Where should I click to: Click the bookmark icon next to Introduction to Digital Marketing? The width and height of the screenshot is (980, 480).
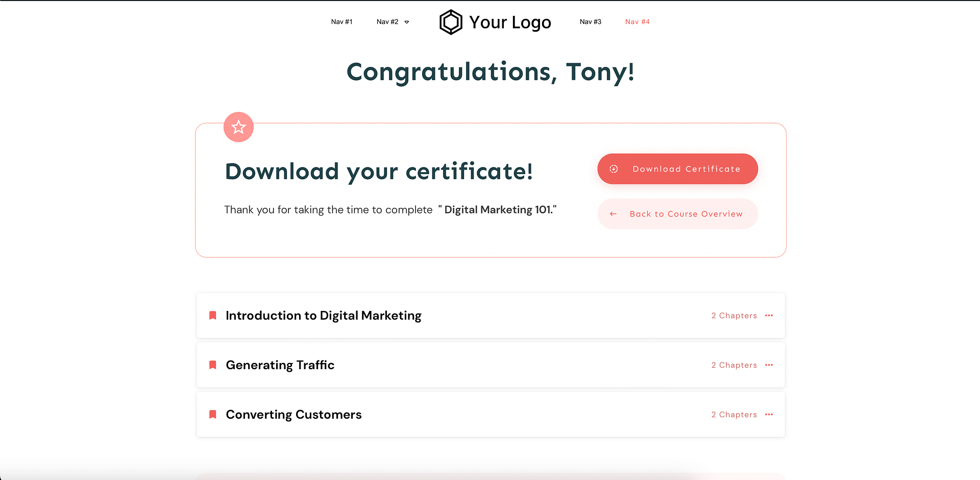[212, 315]
